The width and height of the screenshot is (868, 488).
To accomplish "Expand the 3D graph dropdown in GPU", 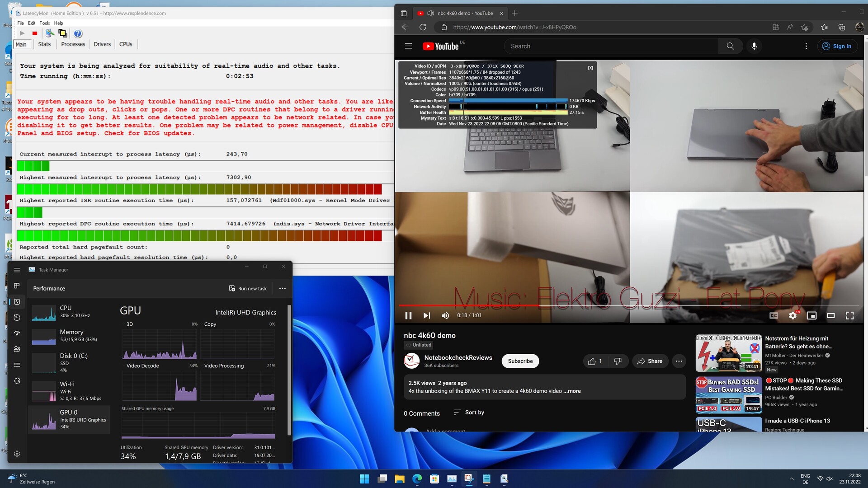I will (x=130, y=324).
